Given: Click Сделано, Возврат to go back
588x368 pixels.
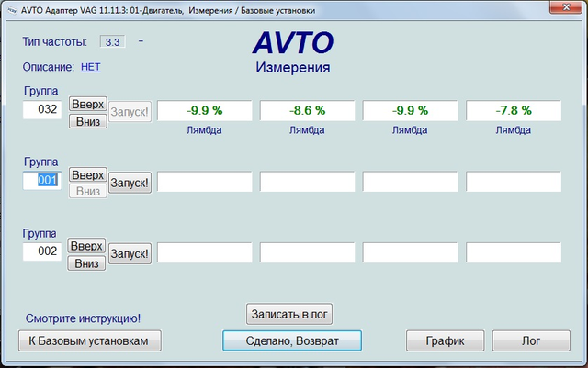Looking at the screenshot, I should click(x=292, y=340).
